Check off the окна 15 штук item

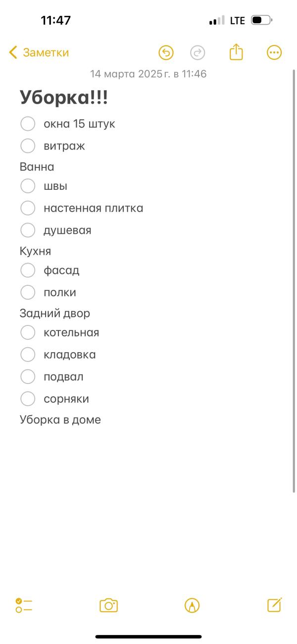pyautogui.click(x=28, y=124)
